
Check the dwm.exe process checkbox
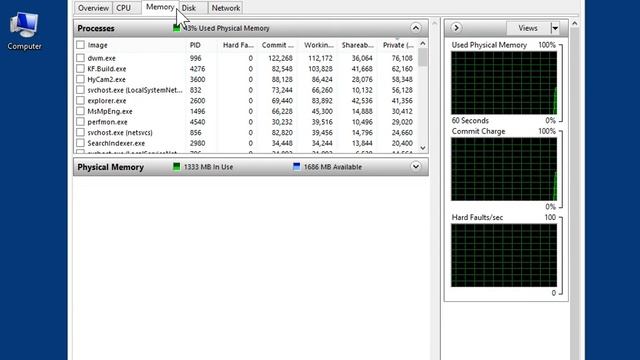pos(80,58)
